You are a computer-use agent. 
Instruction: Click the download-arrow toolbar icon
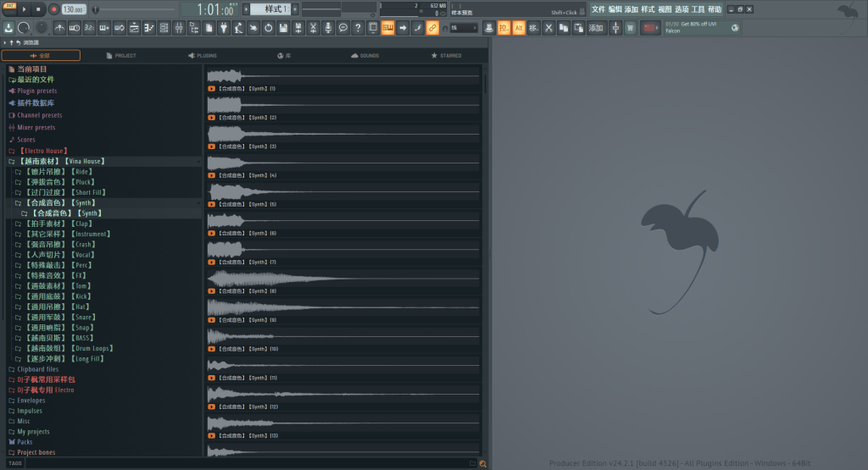(8, 28)
